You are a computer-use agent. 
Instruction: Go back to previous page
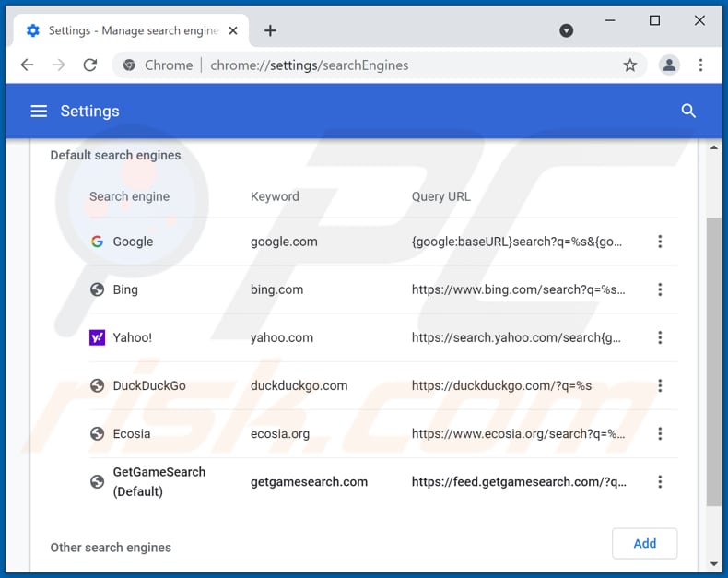pos(28,65)
